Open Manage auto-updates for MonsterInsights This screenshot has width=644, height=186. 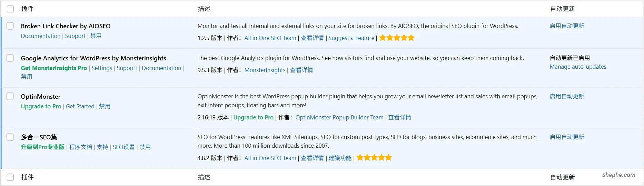click(x=578, y=67)
